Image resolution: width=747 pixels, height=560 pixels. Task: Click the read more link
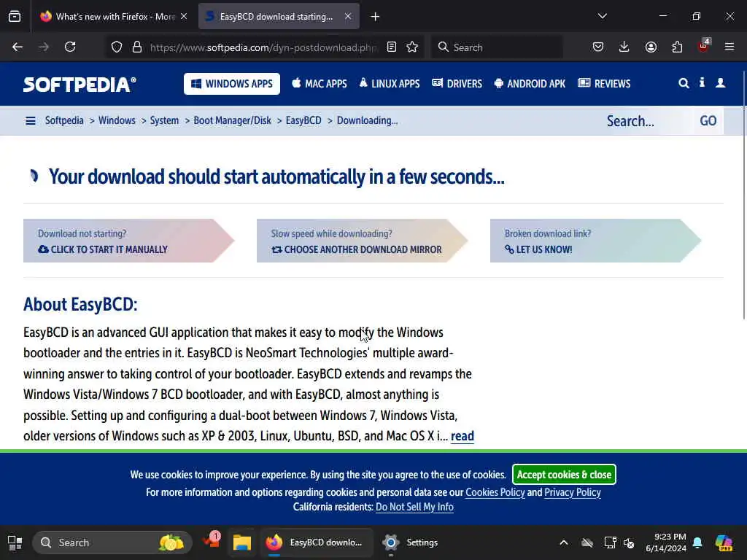click(462, 436)
